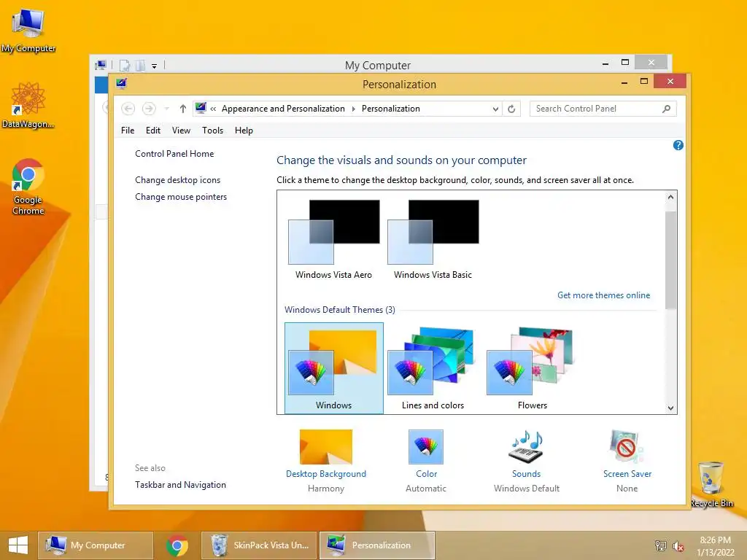Open the View menu
The width and height of the screenshot is (747, 560).
(x=181, y=131)
